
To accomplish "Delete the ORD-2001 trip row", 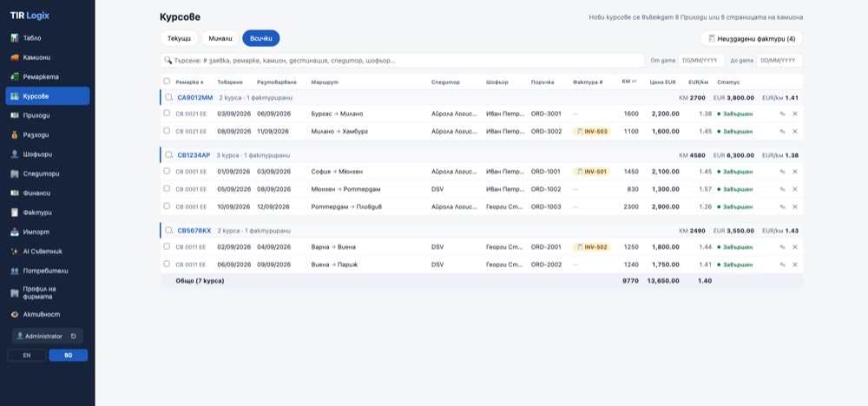I will pos(795,247).
